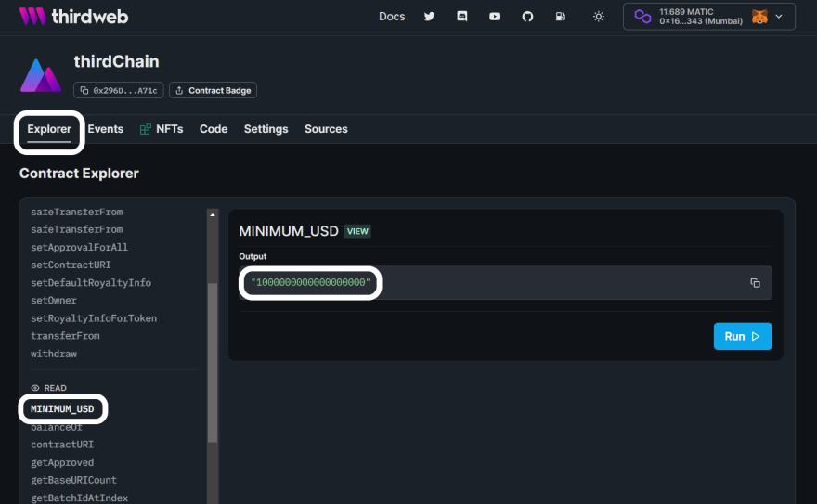
Task: Click the READ section eye icon
Action: pos(35,388)
